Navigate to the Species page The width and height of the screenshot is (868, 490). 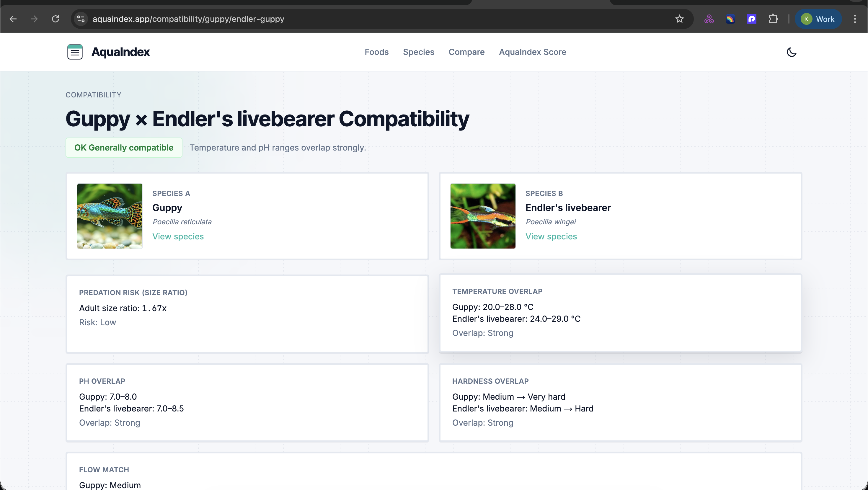[419, 52]
